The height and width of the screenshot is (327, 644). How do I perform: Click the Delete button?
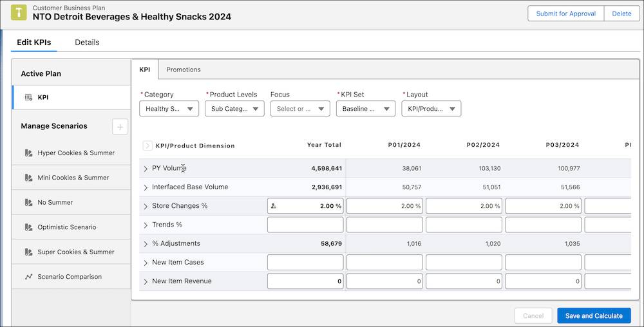[x=622, y=14]
